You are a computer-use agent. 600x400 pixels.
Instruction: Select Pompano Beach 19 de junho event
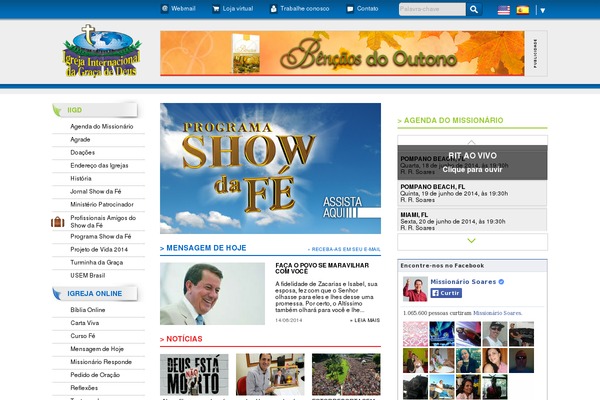pos(472,193)
